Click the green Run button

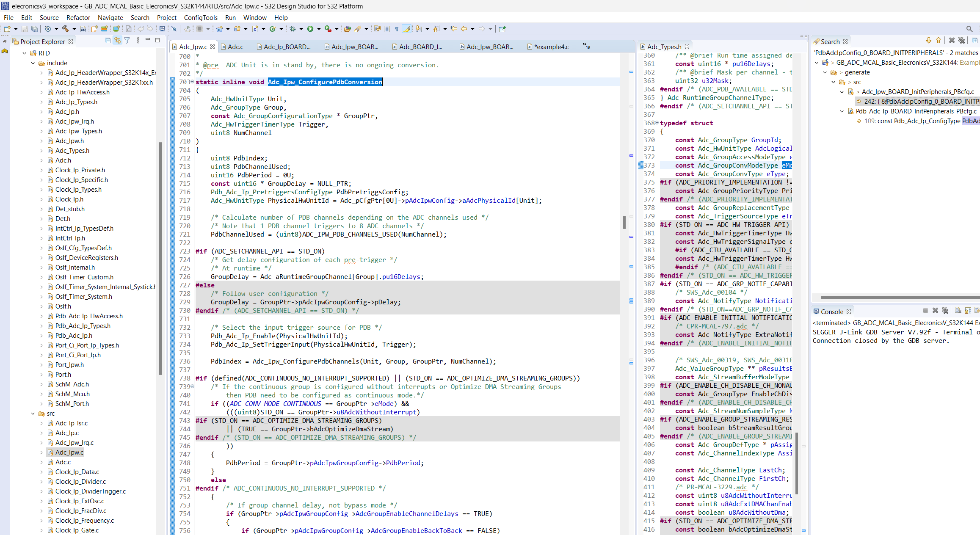click(x=310, y=29)
